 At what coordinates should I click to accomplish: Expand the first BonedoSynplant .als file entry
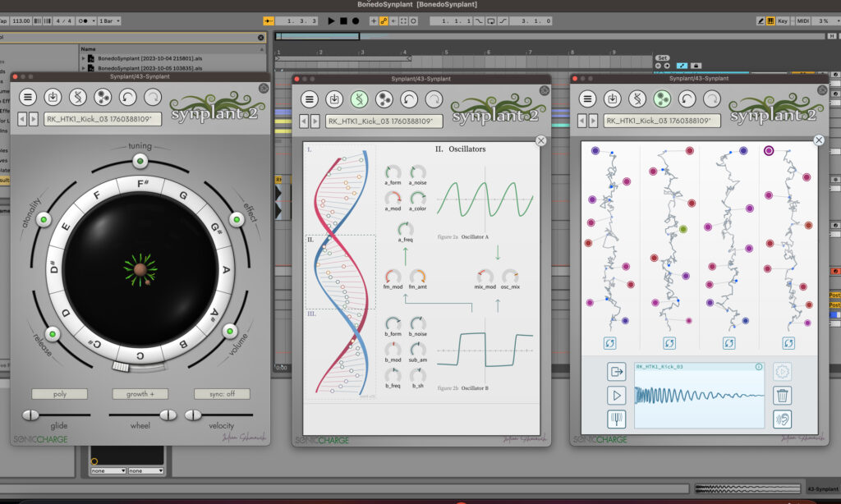83,59
